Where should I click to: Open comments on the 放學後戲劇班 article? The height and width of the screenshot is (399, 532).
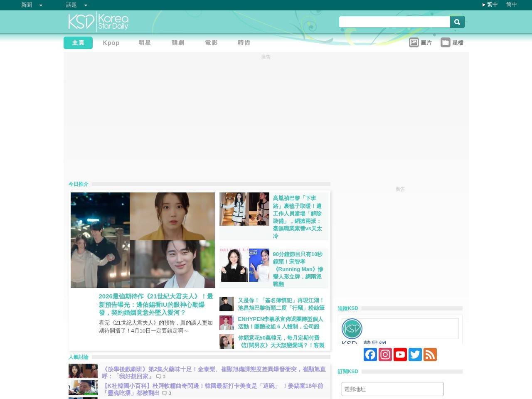coord(159,377)
